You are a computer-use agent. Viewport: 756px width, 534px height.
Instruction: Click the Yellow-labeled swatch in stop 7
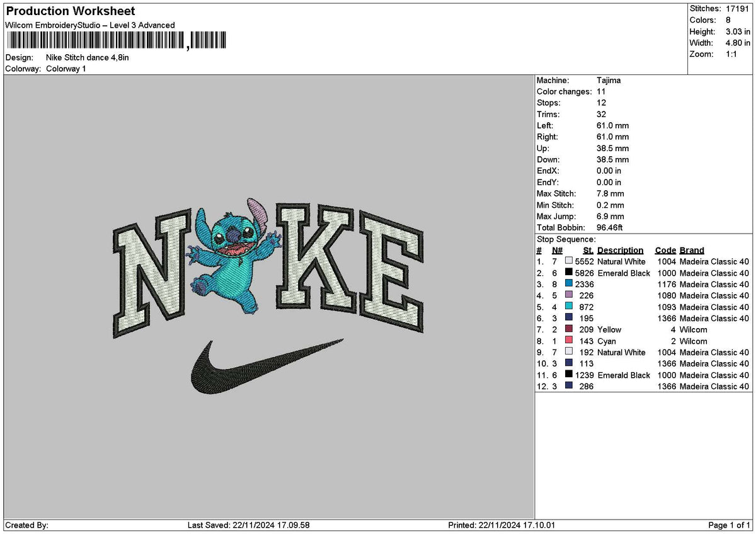(x=569, y=329)
